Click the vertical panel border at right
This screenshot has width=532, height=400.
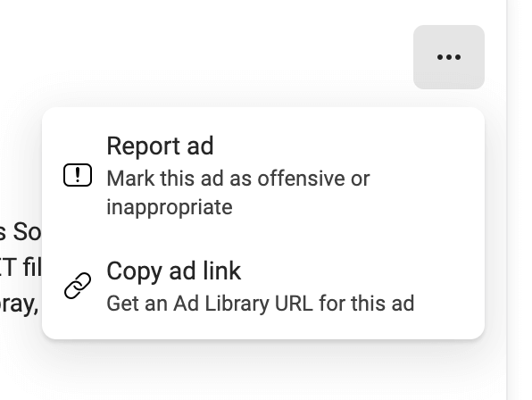[x=507, y=200]
